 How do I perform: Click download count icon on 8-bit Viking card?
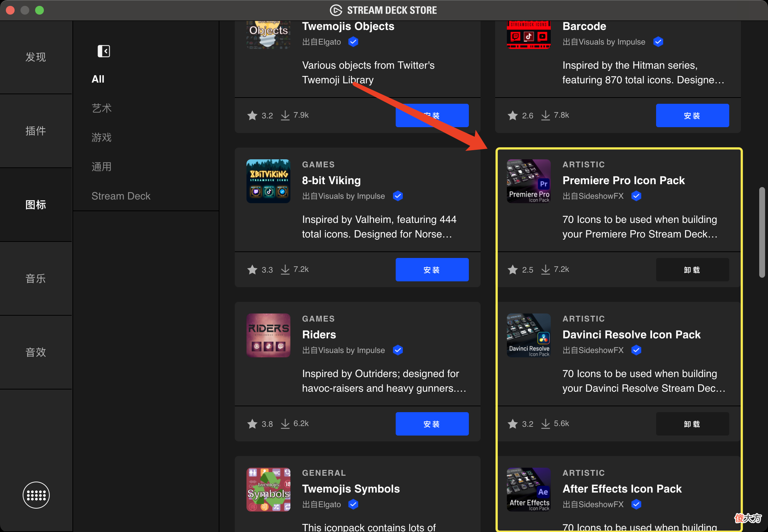[285, 270]
